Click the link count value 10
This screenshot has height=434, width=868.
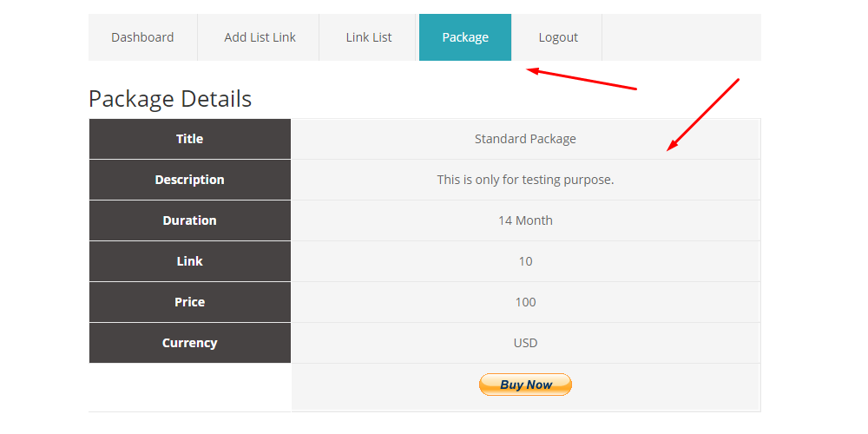[525, 261]
